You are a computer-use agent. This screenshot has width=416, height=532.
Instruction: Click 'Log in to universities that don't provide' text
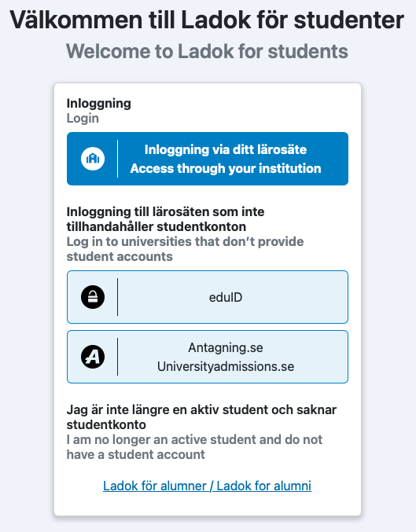click(x=185, y=241)
